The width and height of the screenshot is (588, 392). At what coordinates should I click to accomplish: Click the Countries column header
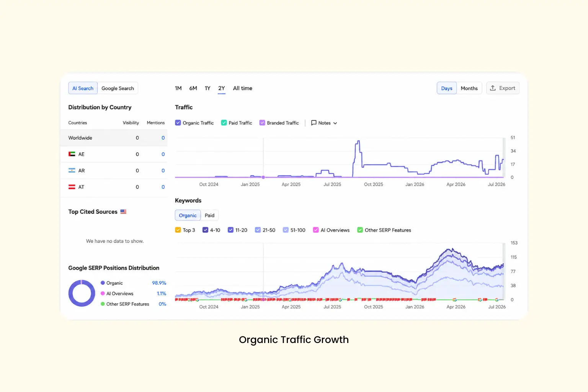tap(78, 123)
